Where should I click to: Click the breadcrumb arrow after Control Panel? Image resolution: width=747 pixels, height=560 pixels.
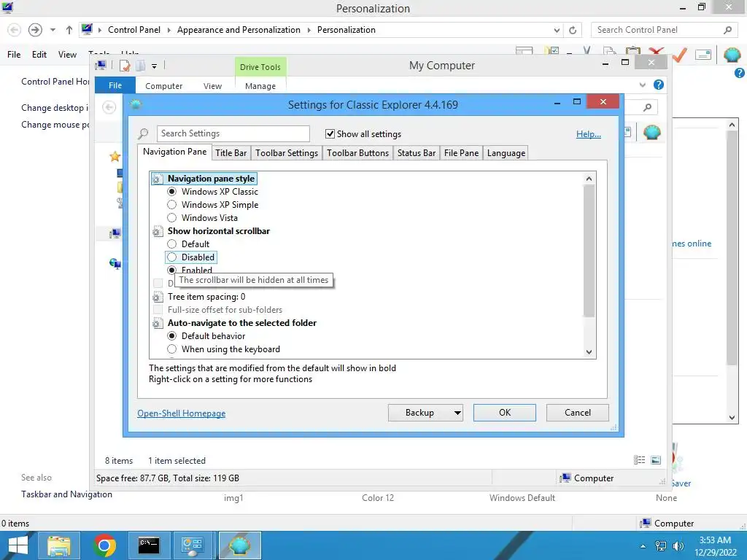tap(169, 30)
